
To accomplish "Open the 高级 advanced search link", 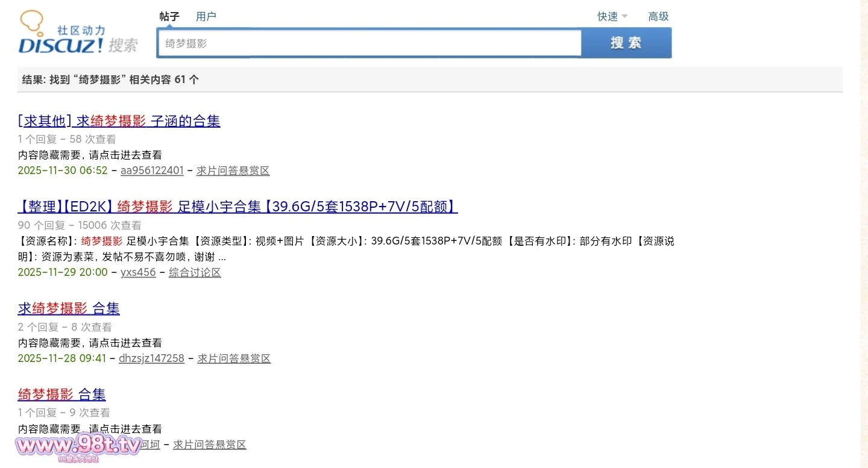I will (658, 16).
